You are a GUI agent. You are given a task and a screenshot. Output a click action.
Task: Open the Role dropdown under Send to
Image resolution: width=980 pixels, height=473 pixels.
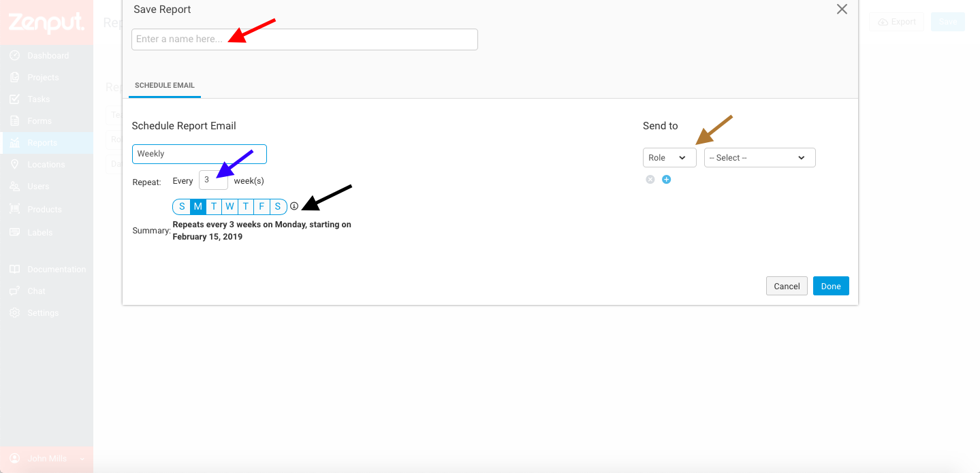tap(669, 157)
